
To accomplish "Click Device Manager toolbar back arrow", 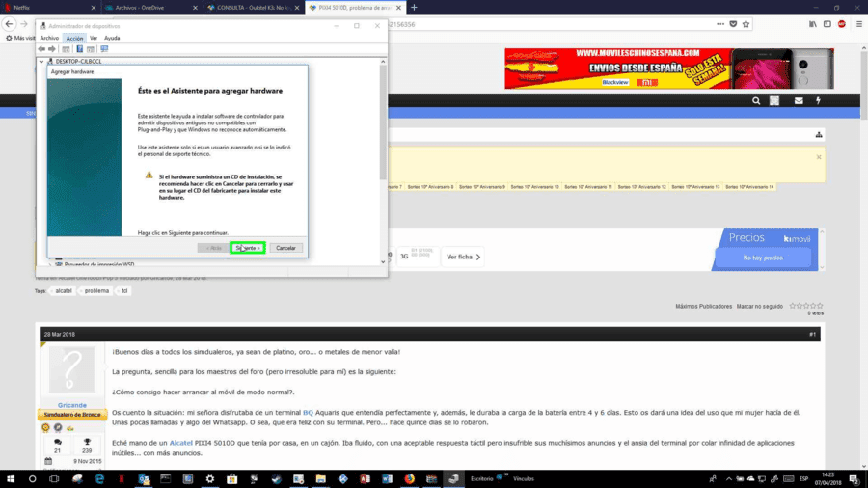I will click(x=41, y=48).
